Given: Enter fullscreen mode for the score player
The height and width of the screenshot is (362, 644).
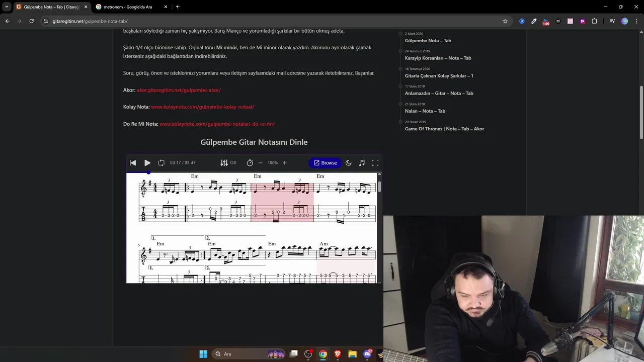Looking at the screenshot, I should pyautogui.click(x=375, y=163).
